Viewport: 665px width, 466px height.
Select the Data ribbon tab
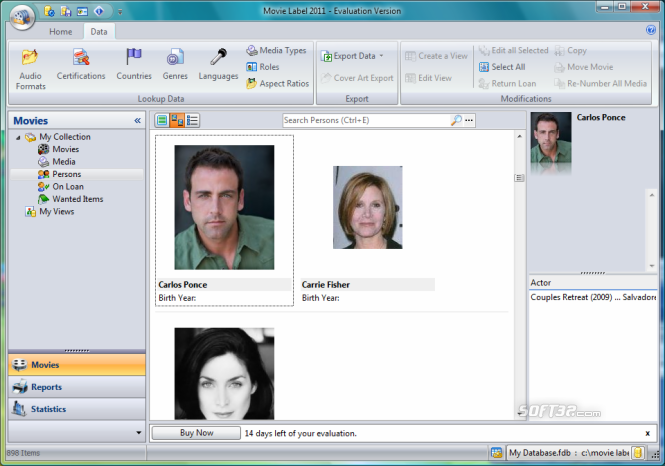coord(99,32)
